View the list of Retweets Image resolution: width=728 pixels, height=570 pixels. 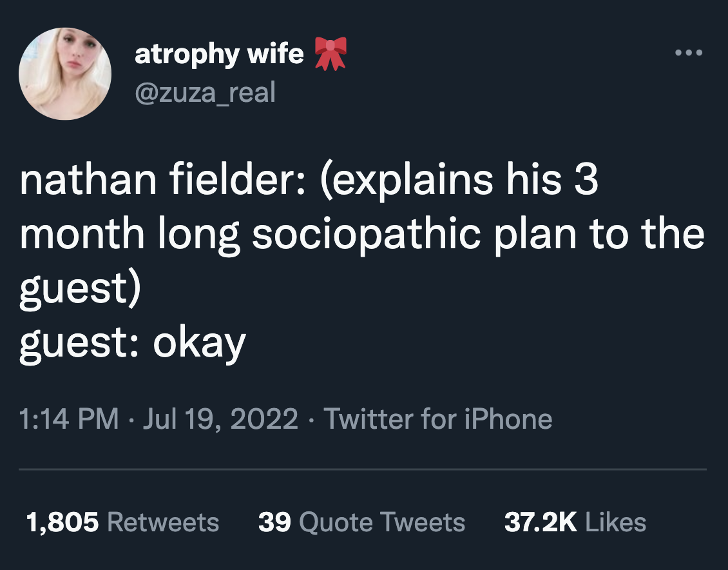tap(163, 522)
